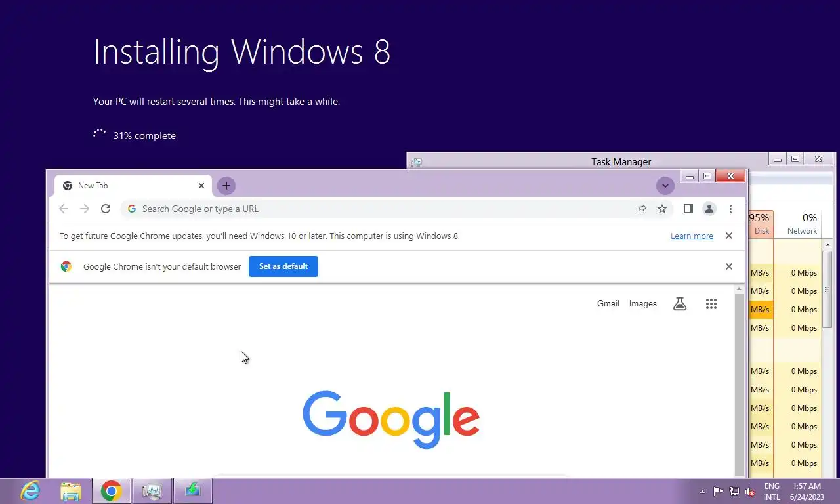Open Internet Explorer from the taskbar
840x504 pixels.
(30, 491)
